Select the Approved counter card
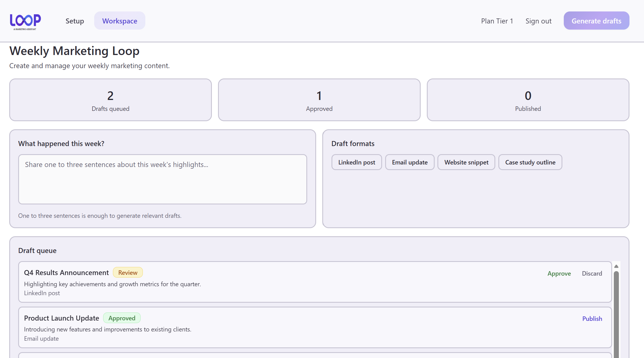 319,100
